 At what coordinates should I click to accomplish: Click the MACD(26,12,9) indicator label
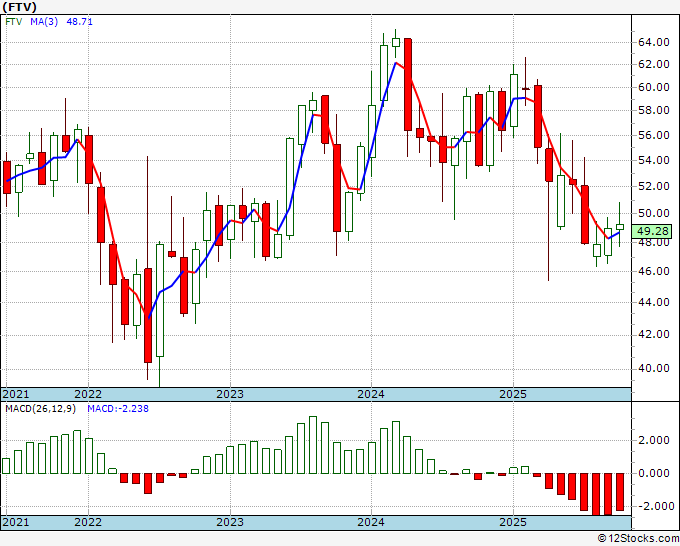pyautogui.click(x=40, y=409)
